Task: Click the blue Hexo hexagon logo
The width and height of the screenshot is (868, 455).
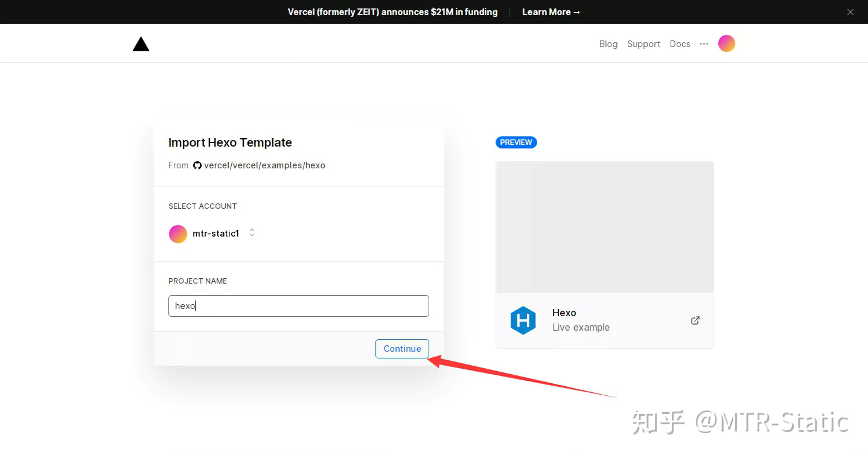Action: [x=523, y=320]
